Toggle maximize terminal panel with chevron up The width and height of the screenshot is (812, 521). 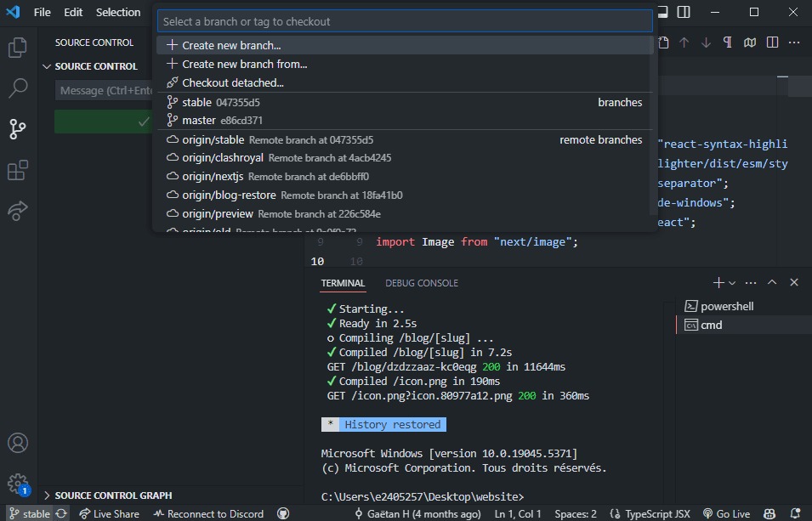[x=772, y=282]
